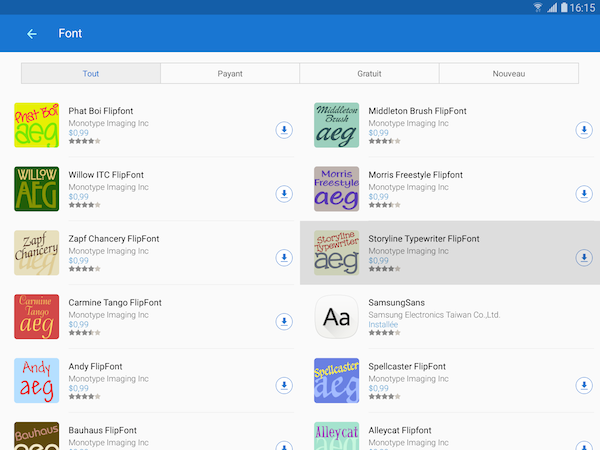Go back with the arrow icon
The height and width of the screenshot is (450, 600).
click(x=32, y=34)
